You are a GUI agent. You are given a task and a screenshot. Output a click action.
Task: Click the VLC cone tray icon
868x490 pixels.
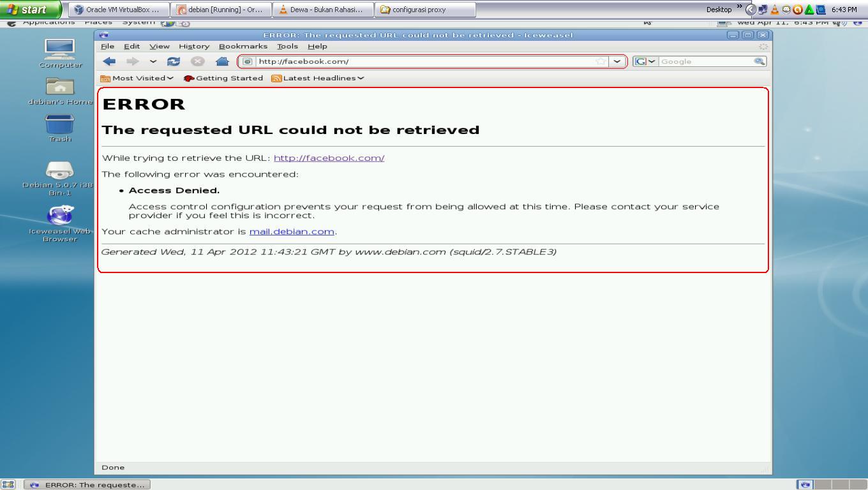(775, 10)
